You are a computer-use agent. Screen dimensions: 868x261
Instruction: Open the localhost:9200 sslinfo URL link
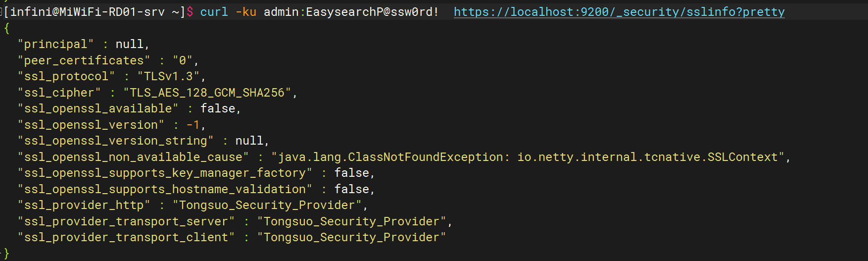[x=619, y=12]
